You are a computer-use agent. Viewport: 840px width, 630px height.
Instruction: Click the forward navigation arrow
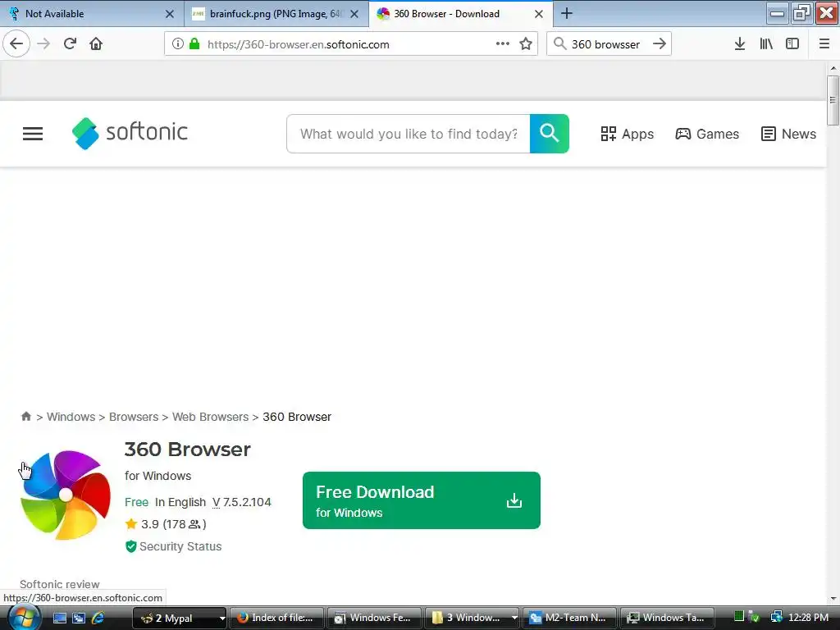click(x=43, y=44)
